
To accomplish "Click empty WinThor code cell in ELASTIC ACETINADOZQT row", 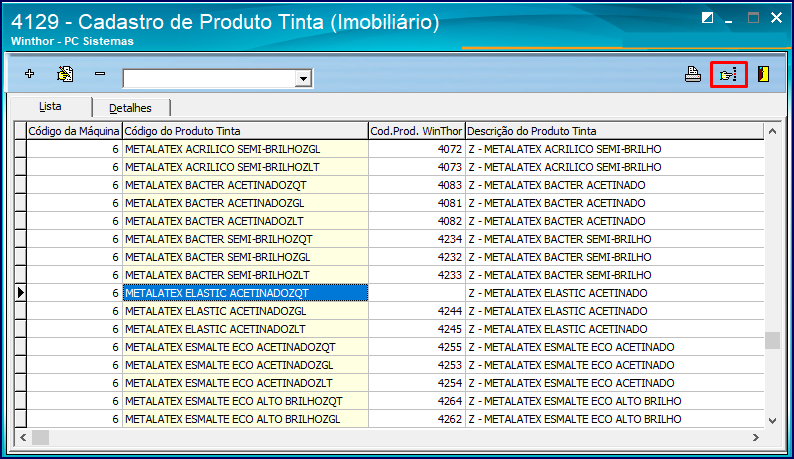I will point(416,293).
